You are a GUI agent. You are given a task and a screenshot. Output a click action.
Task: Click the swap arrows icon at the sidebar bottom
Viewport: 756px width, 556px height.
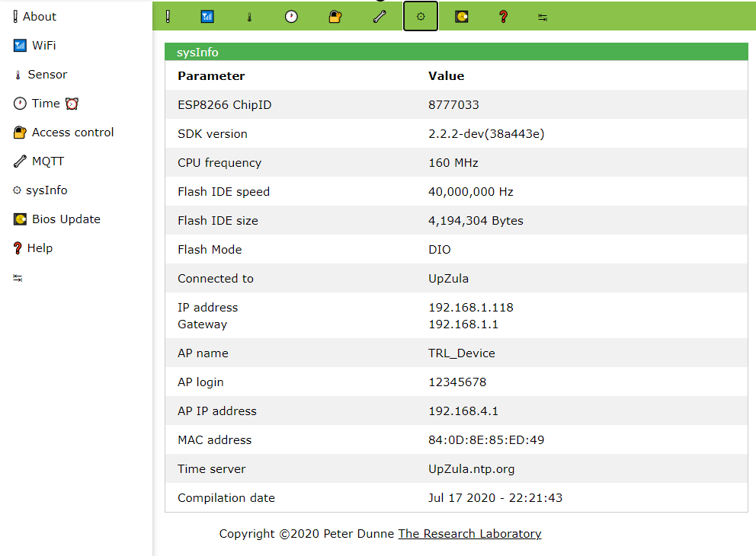pyautogui.click(x=18, y=276)
